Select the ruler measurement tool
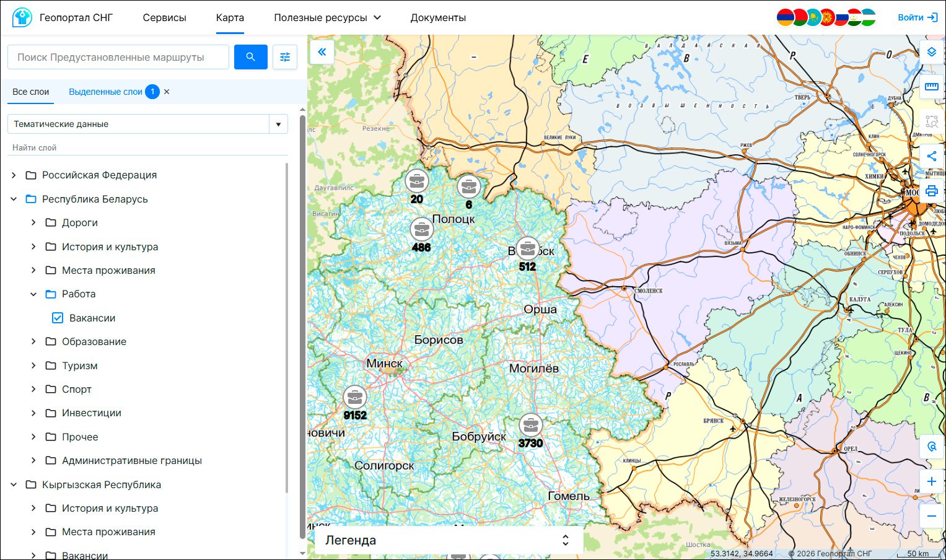The image size is (946, 560). pos(931,87)
